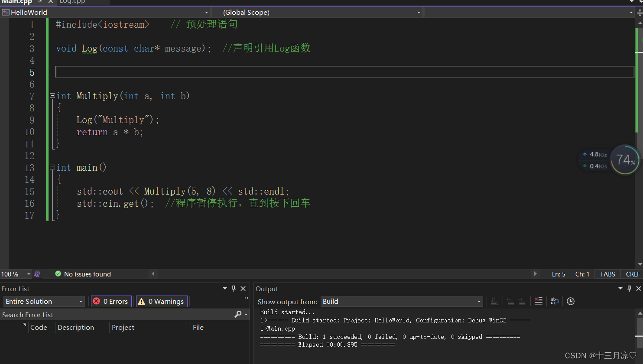
Task: Open the member navigation dropdown arrow
Action: tap(631, 12)
